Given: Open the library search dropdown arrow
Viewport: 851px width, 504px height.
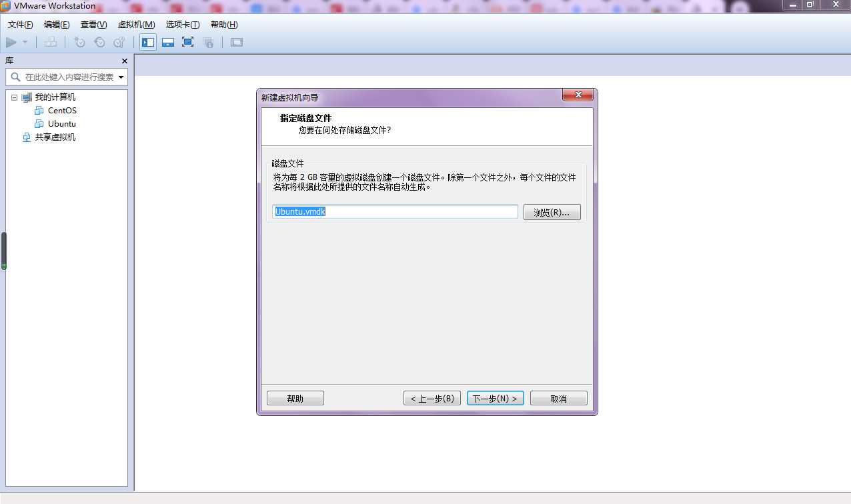Looking at the screenshot, I should click(121, 77).
